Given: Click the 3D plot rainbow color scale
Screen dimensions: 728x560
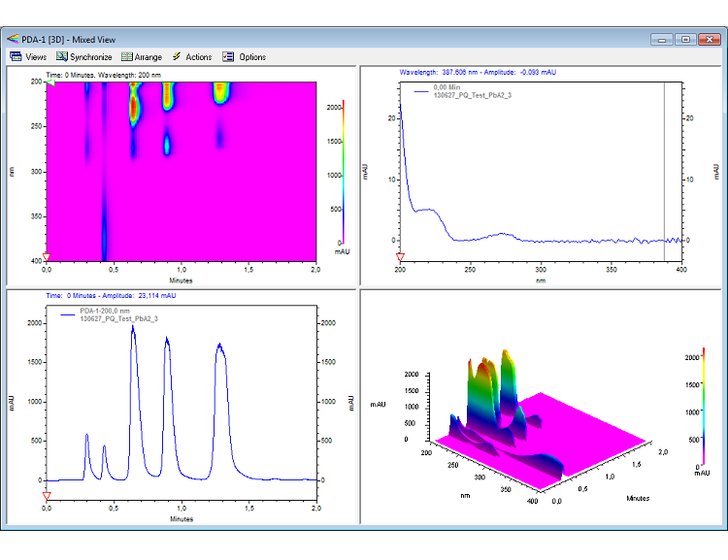Looking at the screenshot, I should point(704,408).
